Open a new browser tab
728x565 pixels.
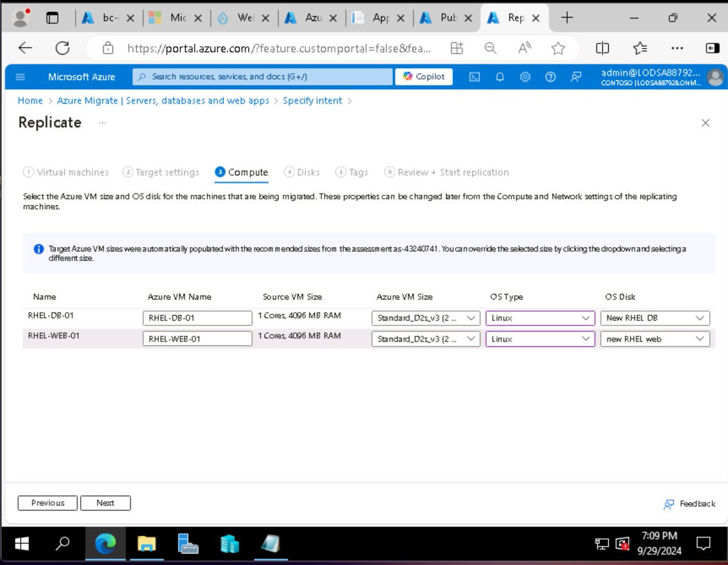click(x=567, y=18)
